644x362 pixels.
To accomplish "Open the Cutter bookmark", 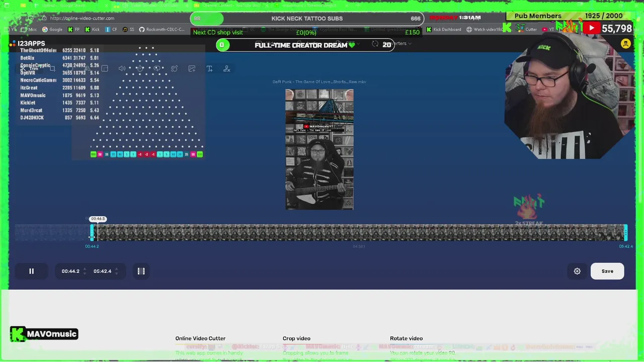I will [527, 30].
